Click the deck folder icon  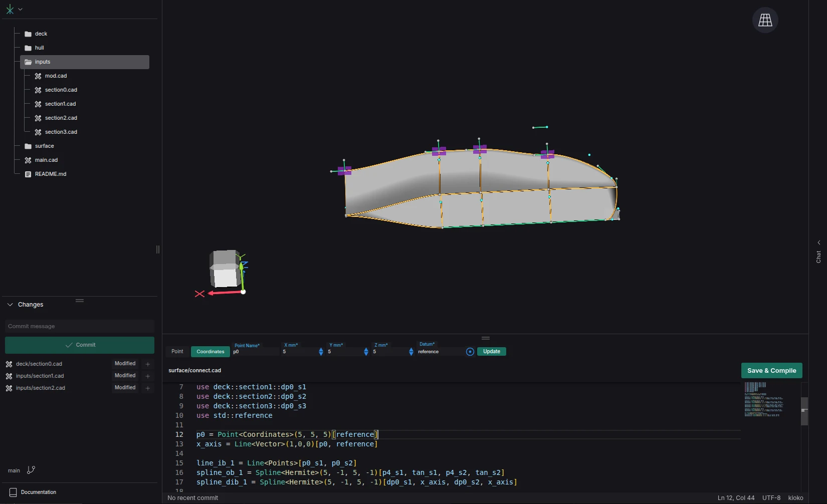pyautogui.click(x=28, y=34)
